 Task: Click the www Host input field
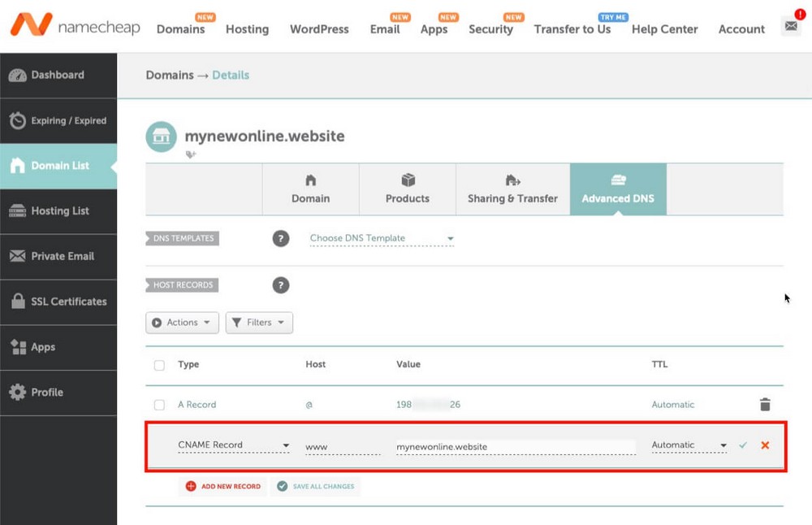[343, 447]
